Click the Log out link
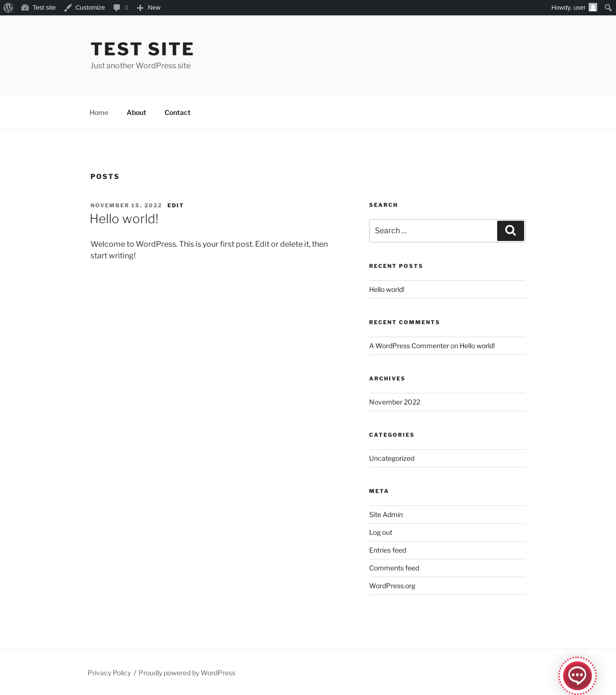The height and width of the screenshot is (695, 616). tap(381, 532)
